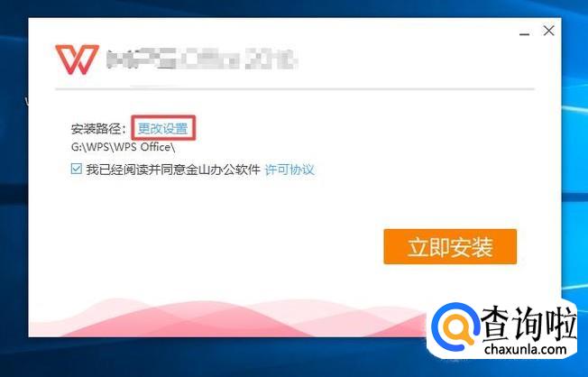The height and width of the screenshot is (377, 588).
Task: Click the Windows wallpaper right of installer
Action: click(x=574, y=150)
